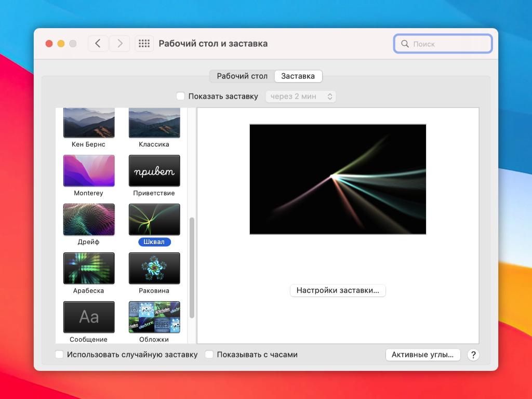Choose the Приветствие screensaver
532x399 pixels.
(x=154, y=171)
